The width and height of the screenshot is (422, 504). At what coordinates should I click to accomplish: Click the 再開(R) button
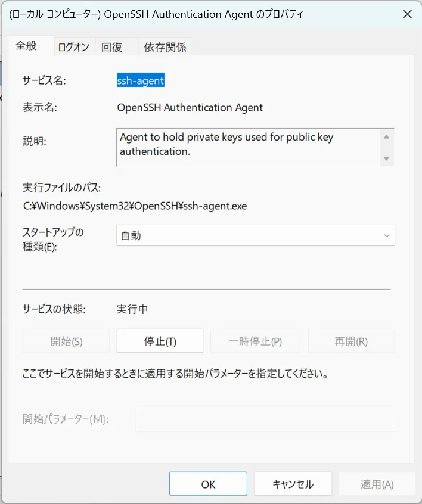click(x=351, y=341)
